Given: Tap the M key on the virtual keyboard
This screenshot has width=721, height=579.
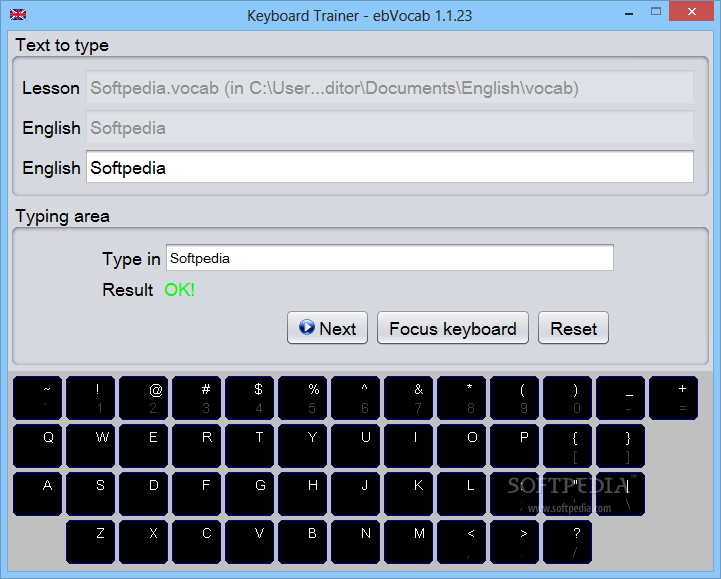Looking at the screenshot, I should tap(408, 542).
